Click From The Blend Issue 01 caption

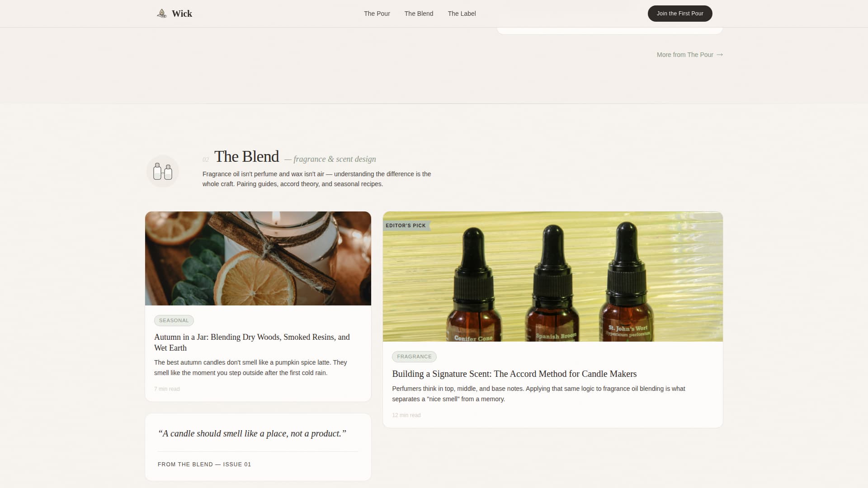[204, 465]
